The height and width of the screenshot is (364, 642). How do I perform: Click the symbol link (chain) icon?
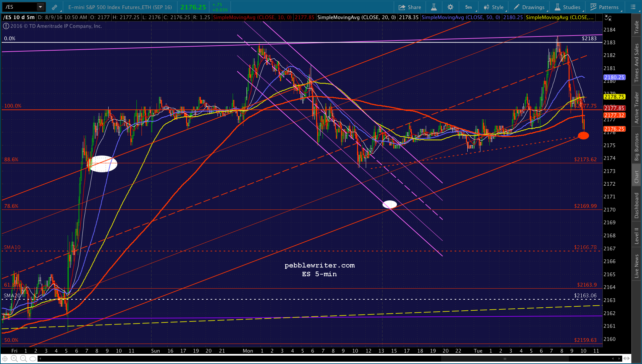pos(54,7)
